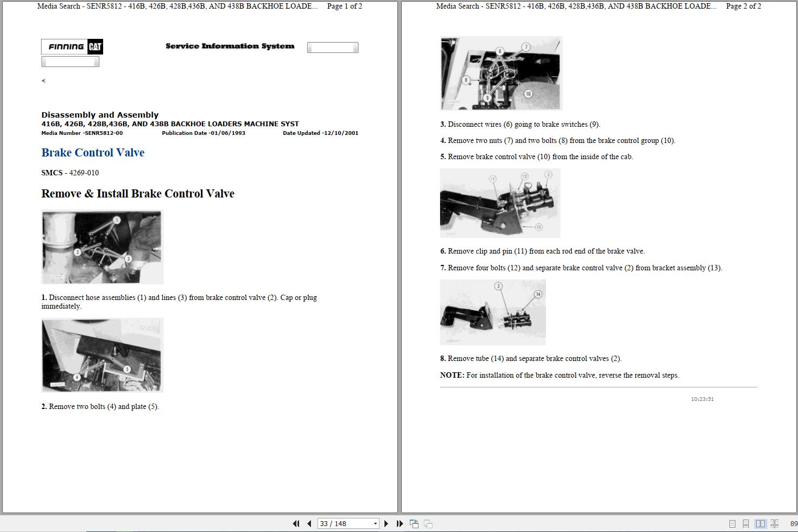798x532 pixels.
Task: Toggle two-page side-by-side view
Action: (760, 523)
